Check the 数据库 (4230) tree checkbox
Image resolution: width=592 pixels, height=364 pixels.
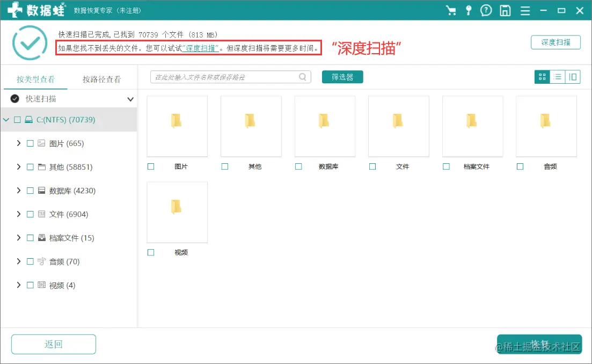click(30, 191)
